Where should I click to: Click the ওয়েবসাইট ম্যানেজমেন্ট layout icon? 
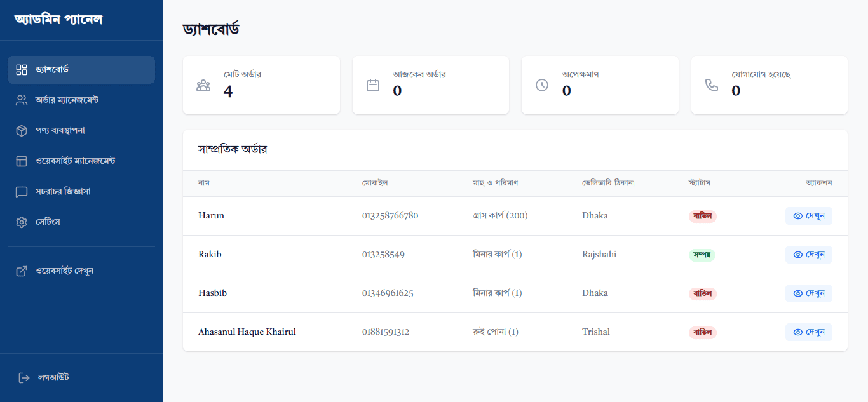[x=22, y=161]
